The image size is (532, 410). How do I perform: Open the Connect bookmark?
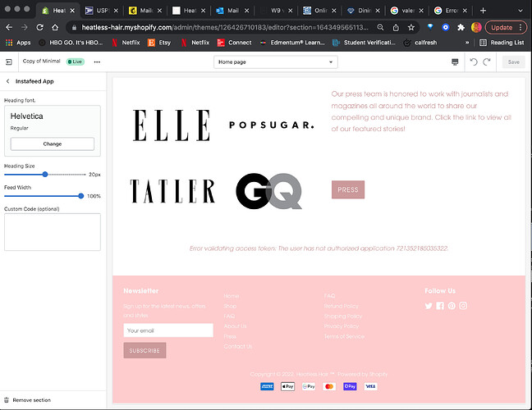[235, 43]
